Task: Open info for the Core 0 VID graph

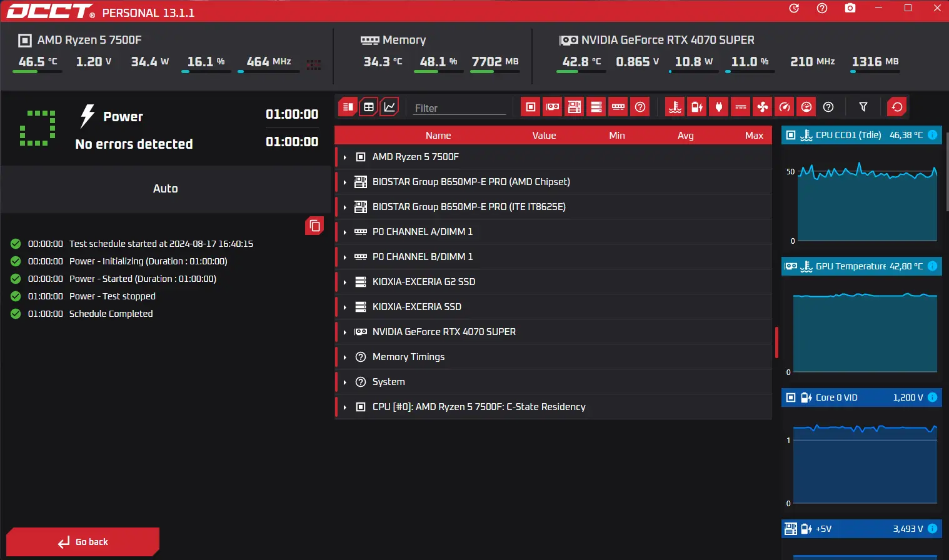Action: [932, 397]
